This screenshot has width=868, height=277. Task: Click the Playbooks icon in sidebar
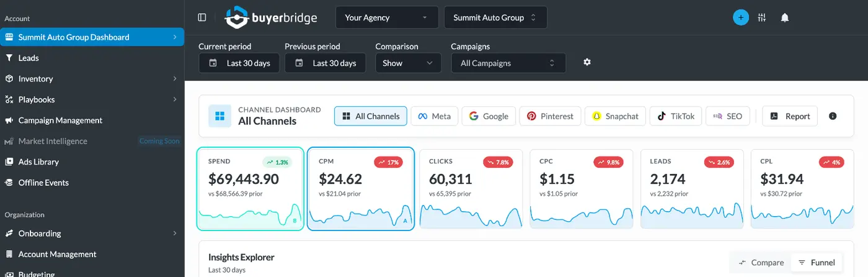(9, 99)
